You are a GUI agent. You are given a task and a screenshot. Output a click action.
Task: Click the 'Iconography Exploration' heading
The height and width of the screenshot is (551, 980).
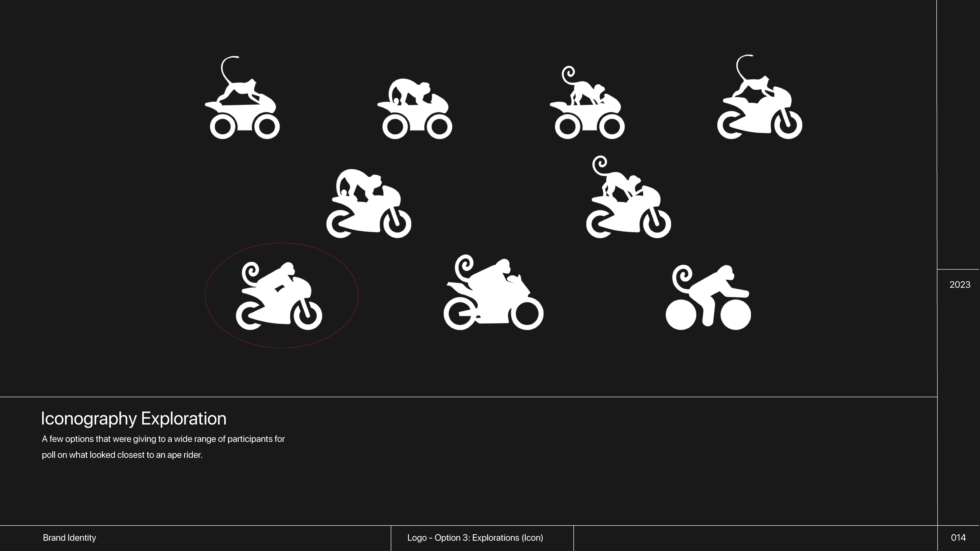pos(134,419)
